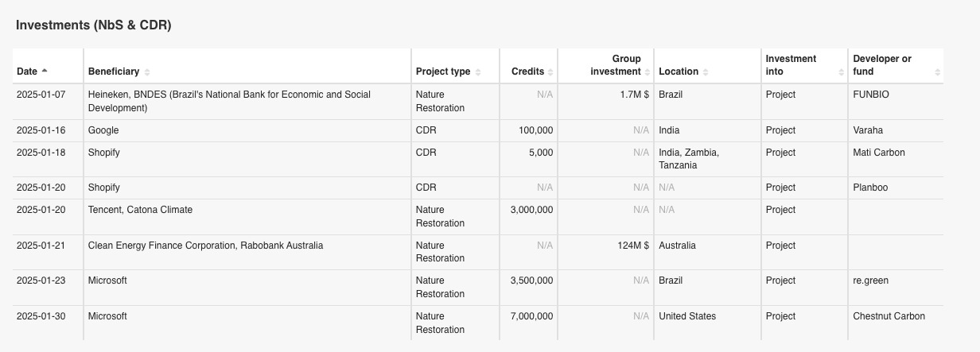Click the Investments (NbS & CDR) heading

(94, 25)
